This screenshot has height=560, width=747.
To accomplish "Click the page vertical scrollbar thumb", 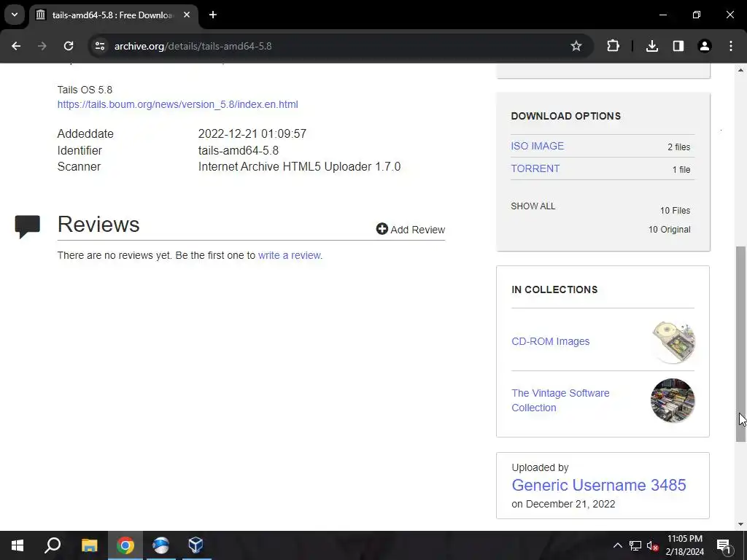I will click(740, 344).
